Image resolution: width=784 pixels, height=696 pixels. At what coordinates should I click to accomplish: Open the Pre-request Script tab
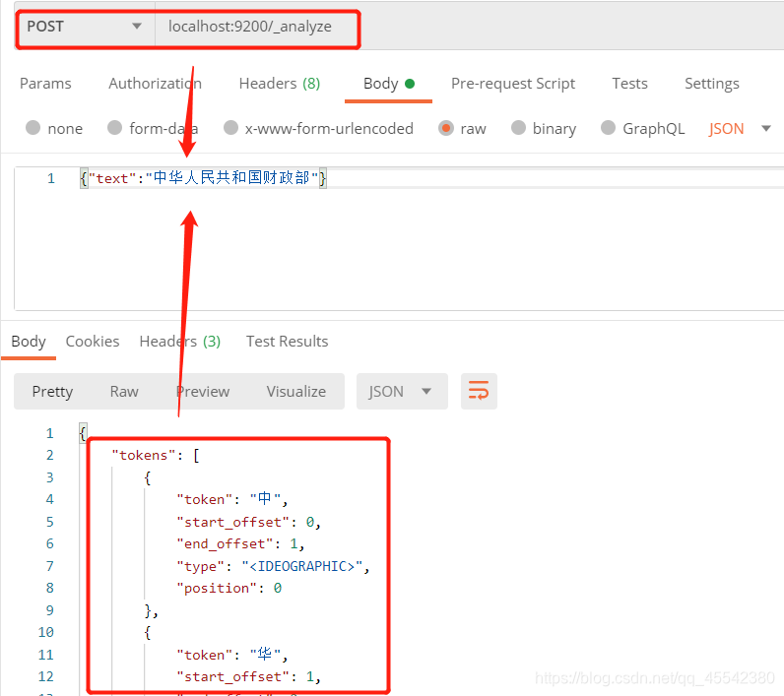513,84
